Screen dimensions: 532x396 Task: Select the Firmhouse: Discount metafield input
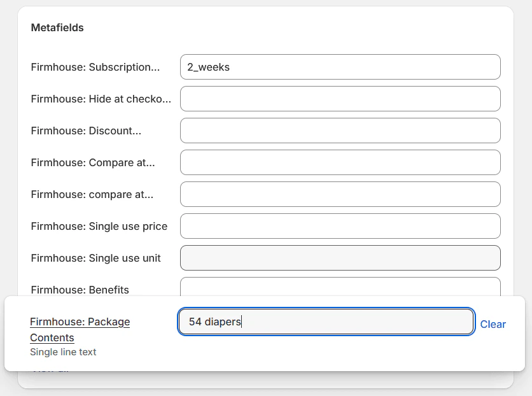coord(340,131)
